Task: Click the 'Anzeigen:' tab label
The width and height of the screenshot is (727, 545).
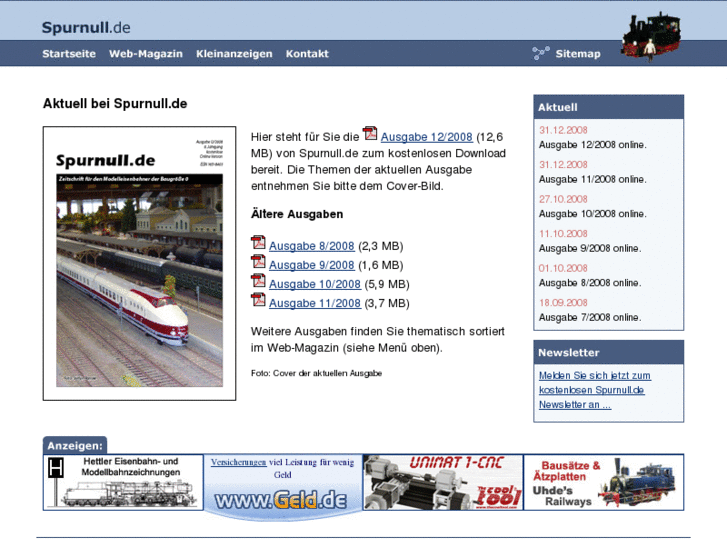Action: pos(75,446)
